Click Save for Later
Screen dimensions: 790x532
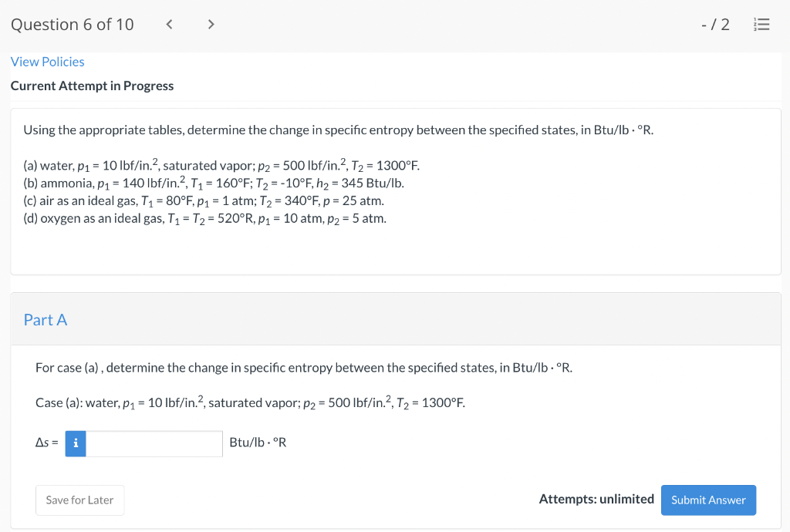[x=79, y=500]
